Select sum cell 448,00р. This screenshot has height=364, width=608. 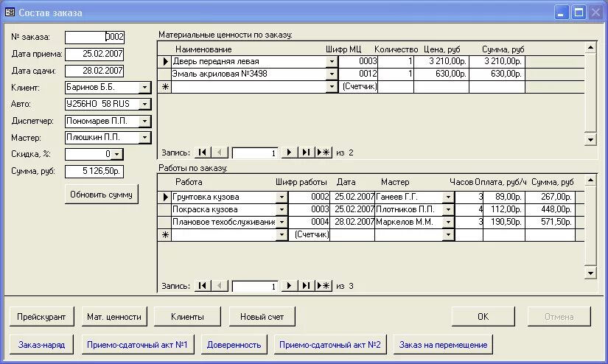(x=550, y=210)
